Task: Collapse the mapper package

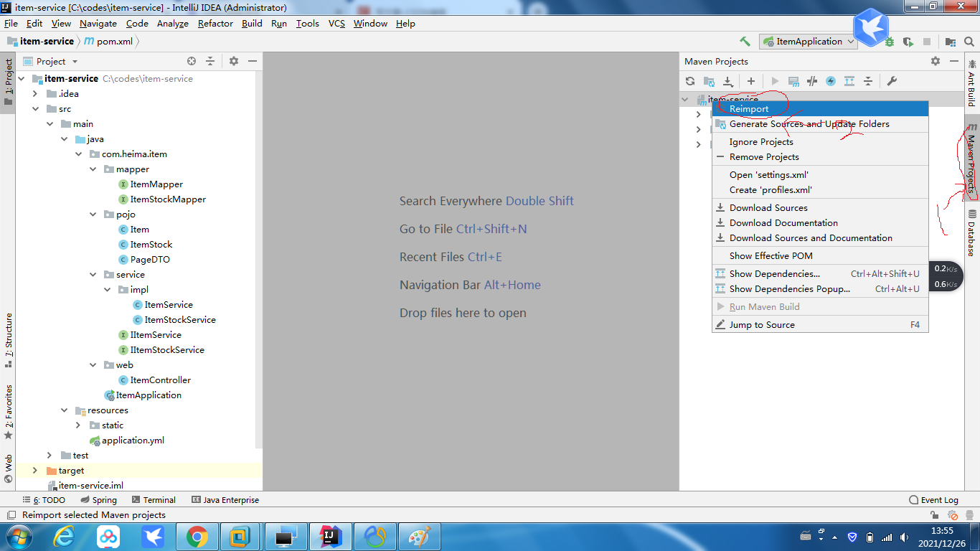Action: click(93, 169)
